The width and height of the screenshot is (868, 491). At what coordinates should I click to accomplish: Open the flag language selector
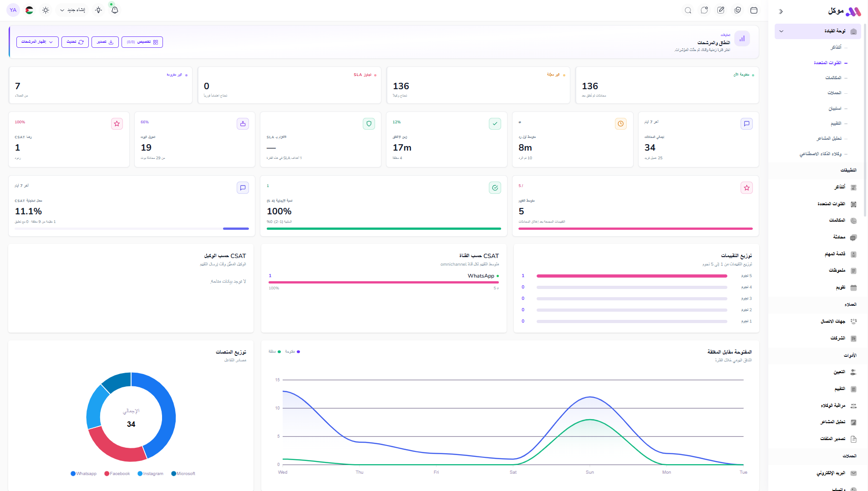[29, 10]
